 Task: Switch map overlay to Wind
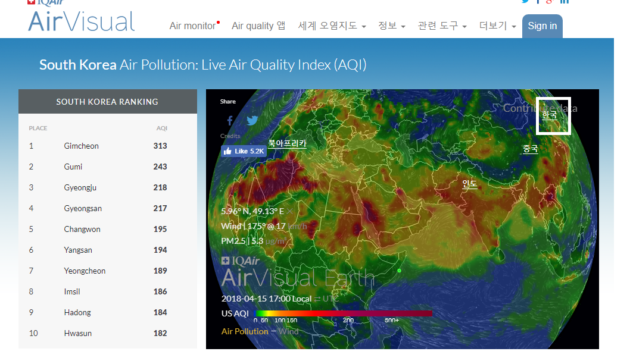point(288,331)
